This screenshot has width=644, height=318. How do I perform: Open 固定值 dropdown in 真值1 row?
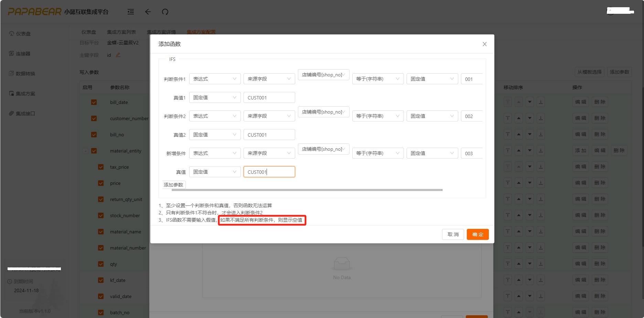tap(215, 97)
